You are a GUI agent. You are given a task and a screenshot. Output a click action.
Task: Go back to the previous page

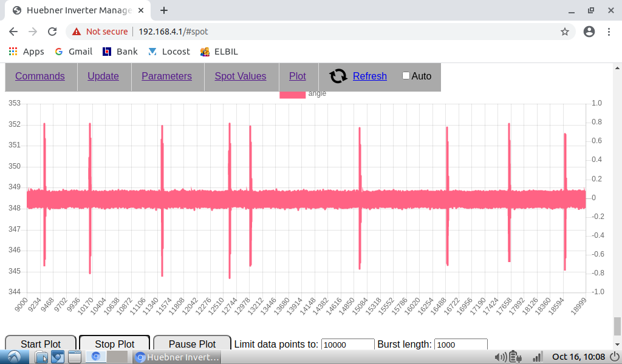pos(13,32)
